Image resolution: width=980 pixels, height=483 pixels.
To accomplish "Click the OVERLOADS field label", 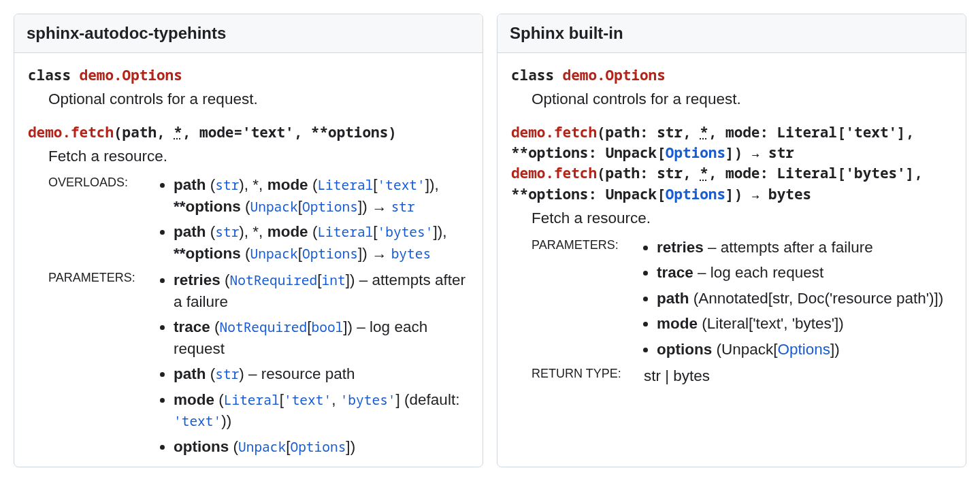I will (88, 182).
